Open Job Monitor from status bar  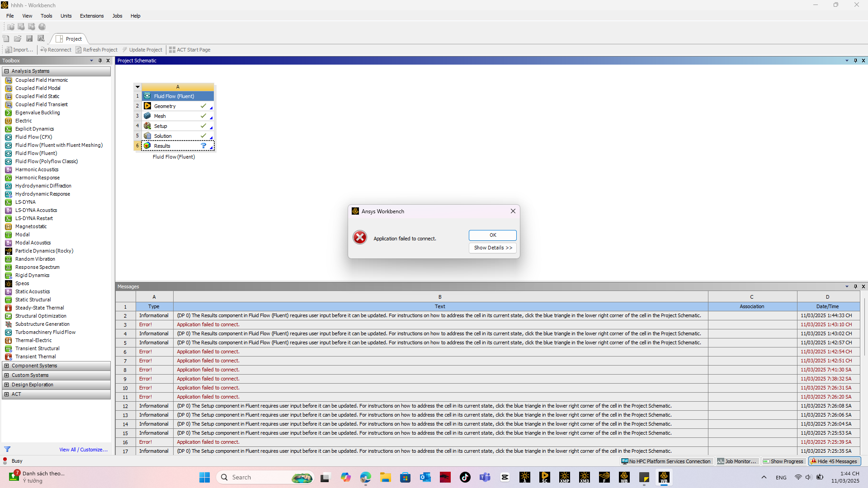(737, 461)
